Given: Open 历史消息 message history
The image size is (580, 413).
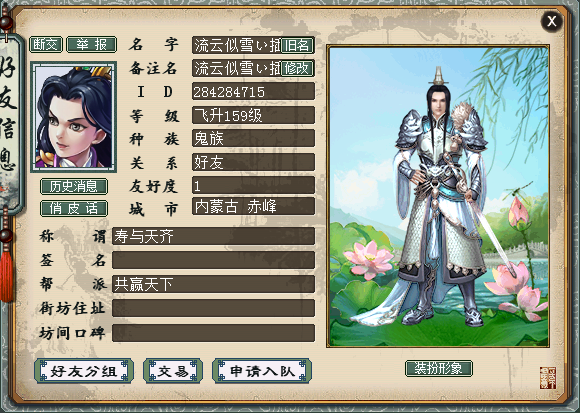Looking at the screenshot, I should pyautogui.click(x=74, y=186).
